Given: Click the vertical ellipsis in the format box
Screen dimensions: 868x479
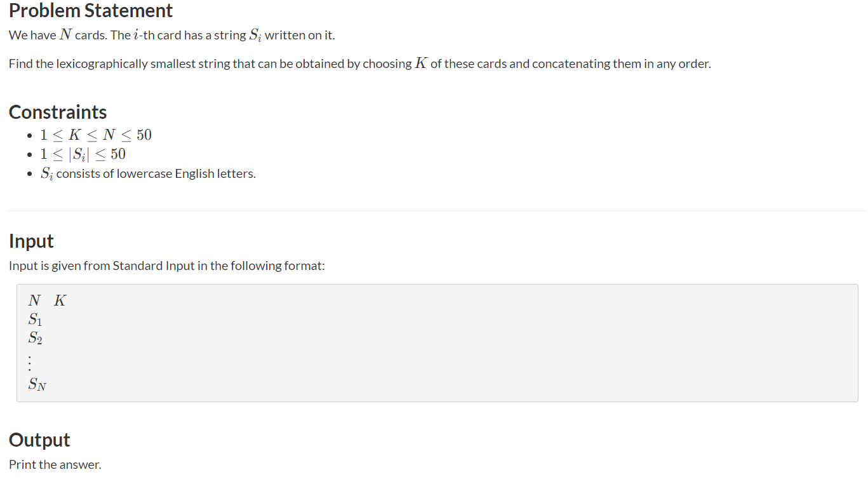Looking at the screenshot, I should point(31,362).
